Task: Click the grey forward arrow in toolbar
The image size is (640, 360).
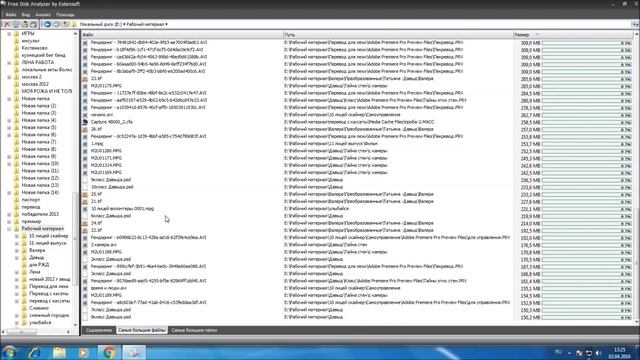Action: [x=56, y=24]
